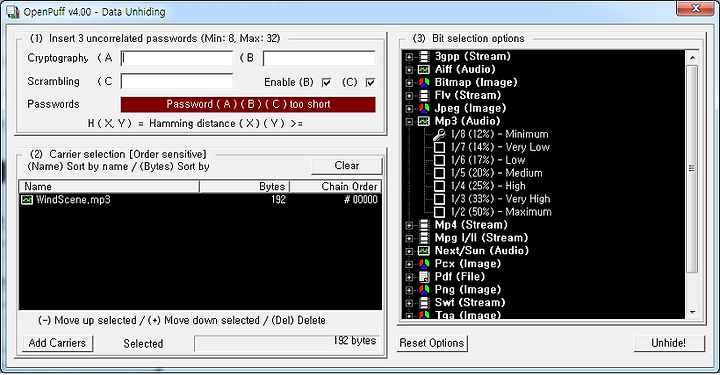The width and height of the screenshot is (720, 375).
Task: Expand the Jpeg (Image) tree node
Action: (x=409, y=109)
